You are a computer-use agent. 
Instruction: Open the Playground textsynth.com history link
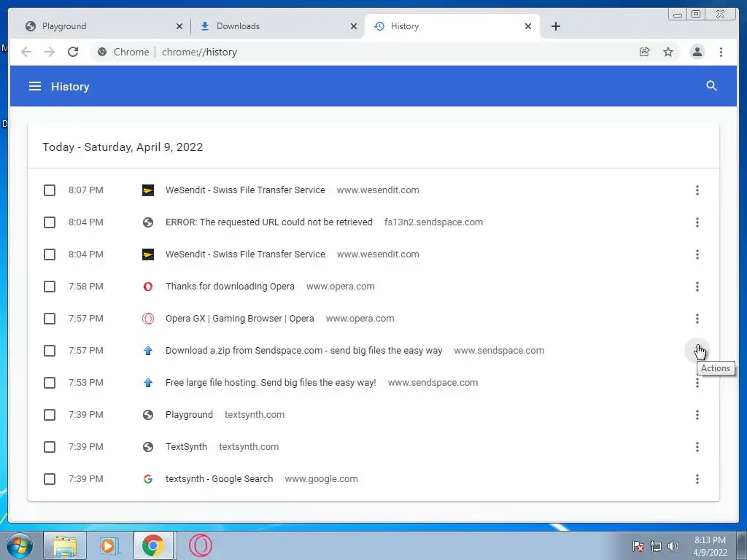189,415
